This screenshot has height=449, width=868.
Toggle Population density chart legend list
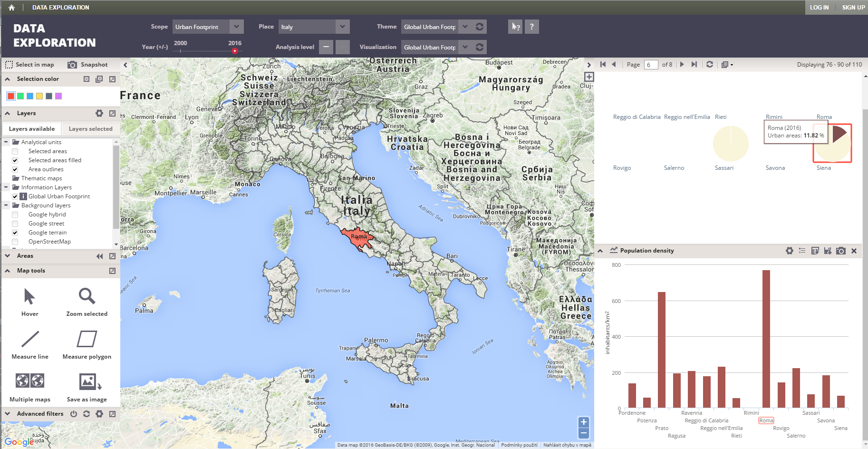(802, 251)
